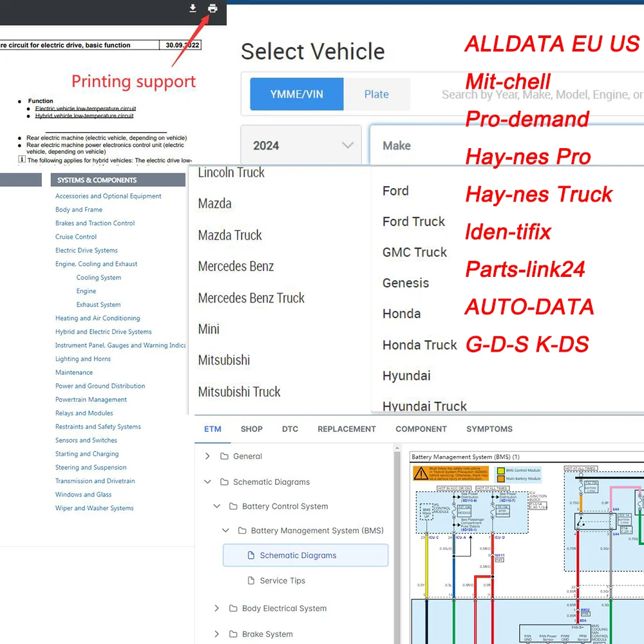Expand the Body Electrical System node

(217, 609)
